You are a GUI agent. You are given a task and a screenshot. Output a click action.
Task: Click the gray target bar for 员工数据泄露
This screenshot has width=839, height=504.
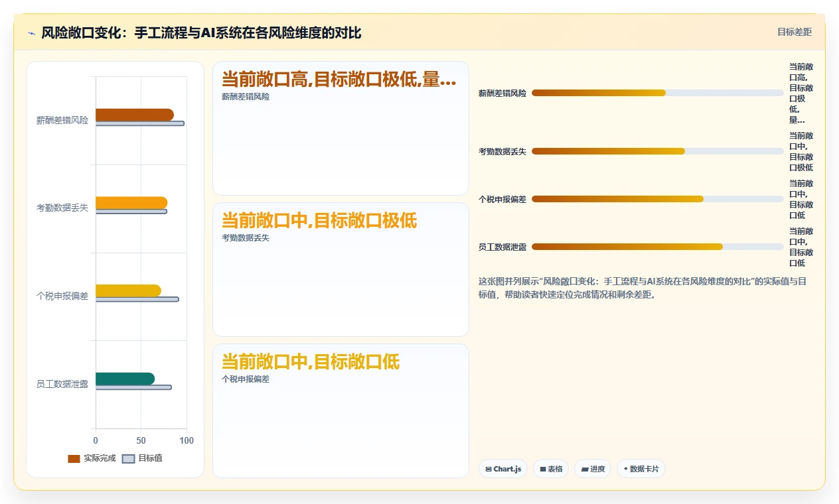(x=133, y=387)
